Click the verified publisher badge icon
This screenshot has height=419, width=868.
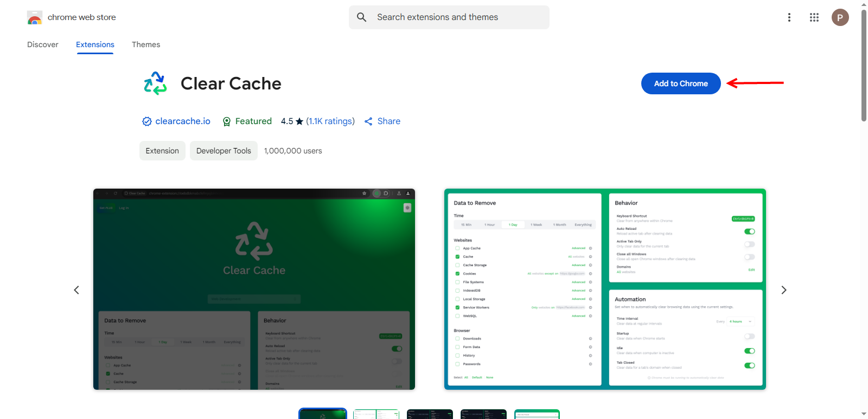pyautogui.click(x=147, y=121)
